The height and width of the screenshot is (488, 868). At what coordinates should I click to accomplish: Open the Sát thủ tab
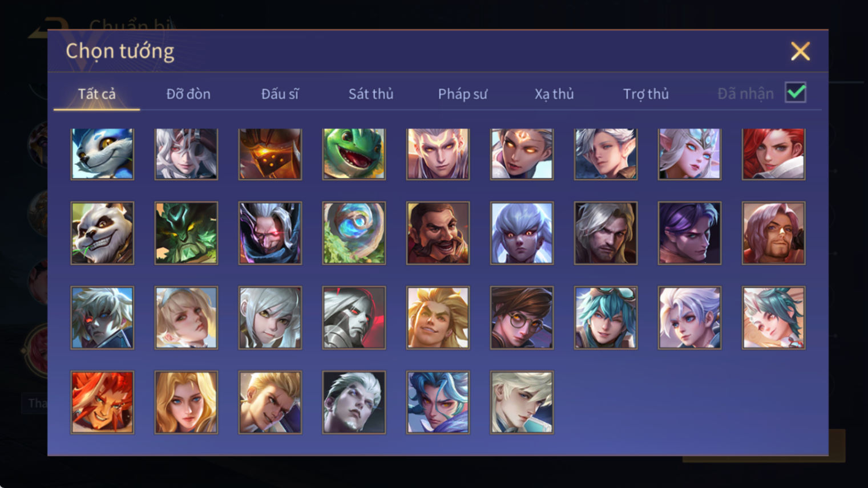[371, 93]
